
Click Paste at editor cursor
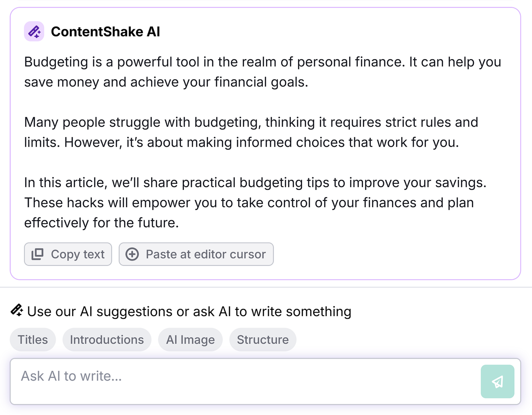click(x=196, y=254)
